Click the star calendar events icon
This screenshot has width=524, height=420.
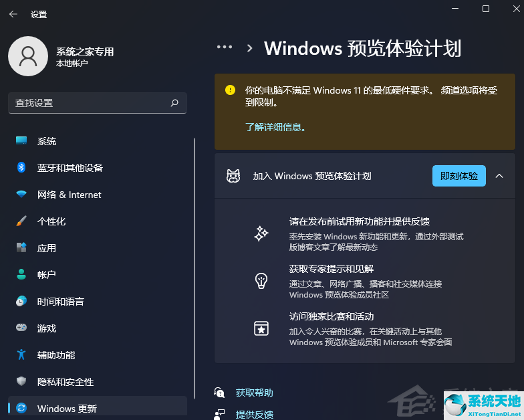261,328
